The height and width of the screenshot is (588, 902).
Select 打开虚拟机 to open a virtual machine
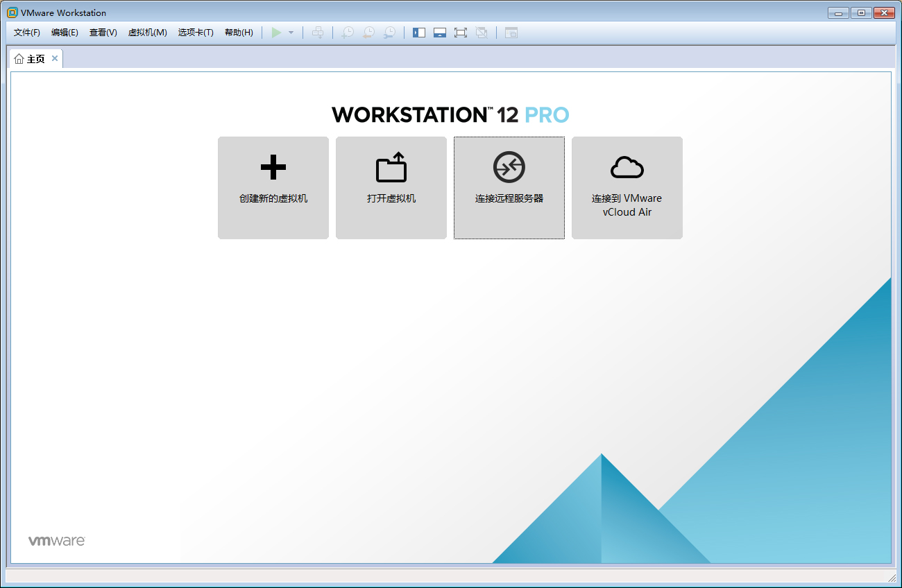click(391, 188)
